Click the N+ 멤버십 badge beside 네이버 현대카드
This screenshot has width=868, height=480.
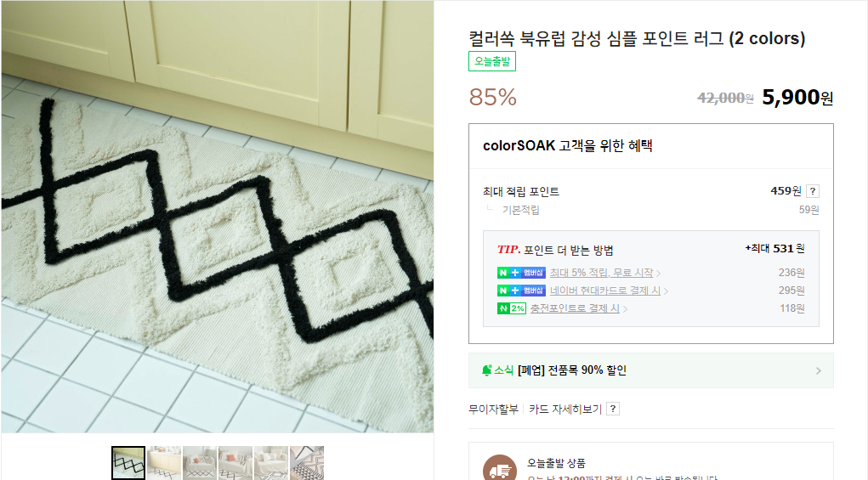521,291
